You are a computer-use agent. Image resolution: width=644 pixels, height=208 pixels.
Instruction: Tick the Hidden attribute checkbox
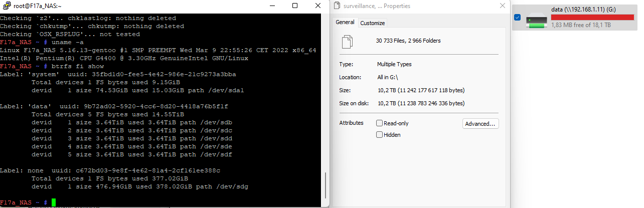coord(380,135)
